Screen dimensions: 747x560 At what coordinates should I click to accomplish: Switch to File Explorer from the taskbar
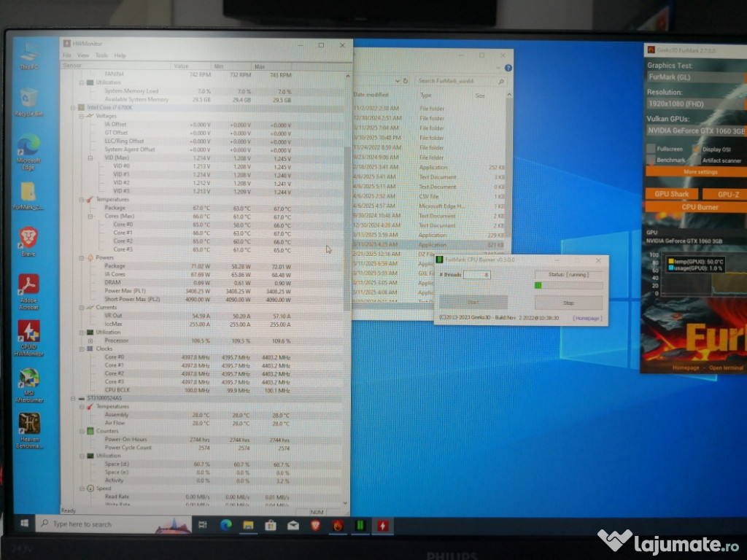(248, 525)
